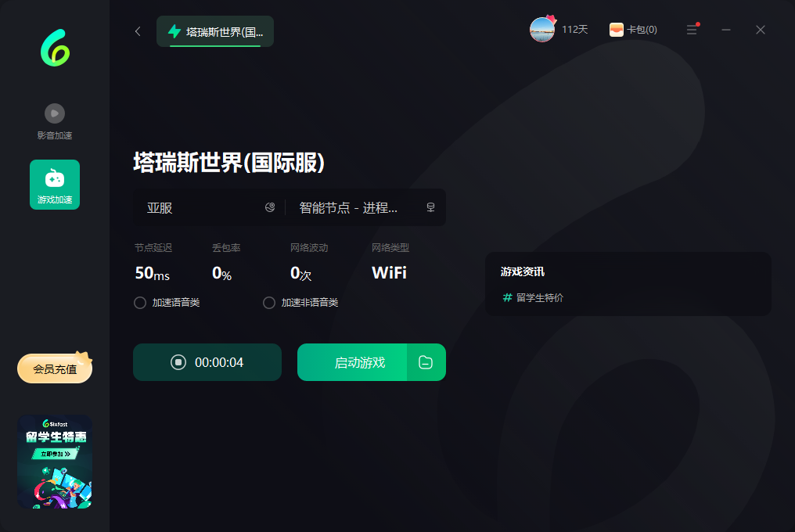Open 卡包 card wallet
This screenshot has width=795, height=532.
pyautogui.click(x=633, y=30)
